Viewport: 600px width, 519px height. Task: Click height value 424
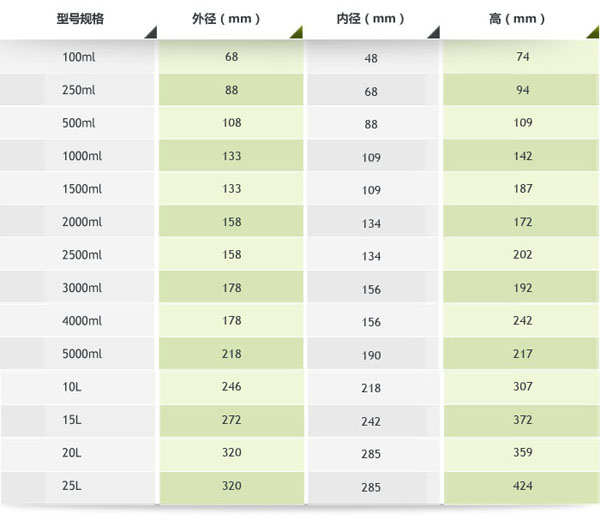click(522, 486)
